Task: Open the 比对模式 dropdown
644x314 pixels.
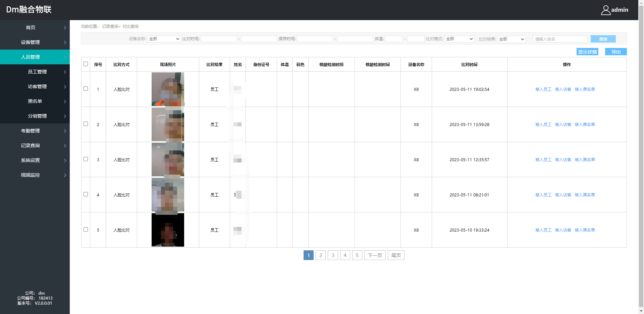Action: click(x=460, y=39)
